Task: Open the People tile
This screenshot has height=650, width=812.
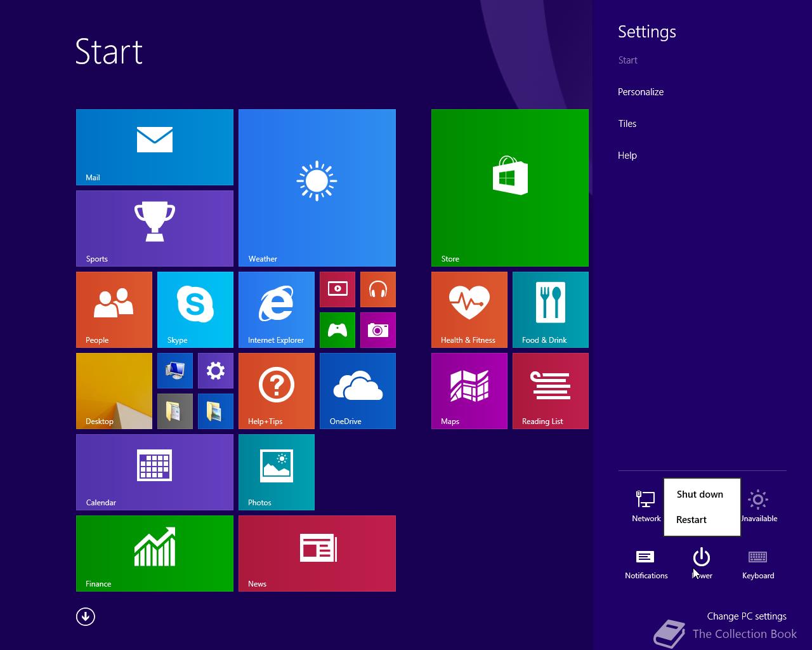Action: (x=114, y=310)
